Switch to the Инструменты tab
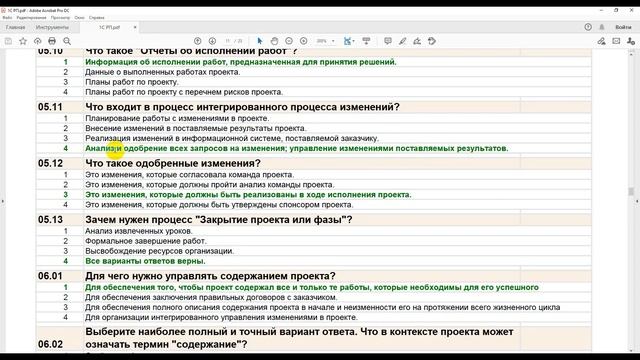The height and width of the screenshot is (360, 640). pyautogui.click(x=52, y=27)
